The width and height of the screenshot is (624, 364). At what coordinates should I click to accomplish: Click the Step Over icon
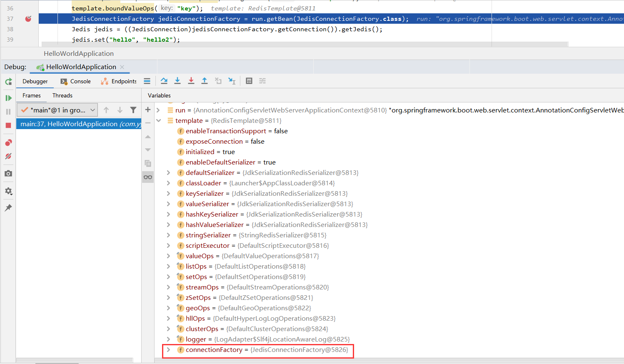(x=164, y=81)
